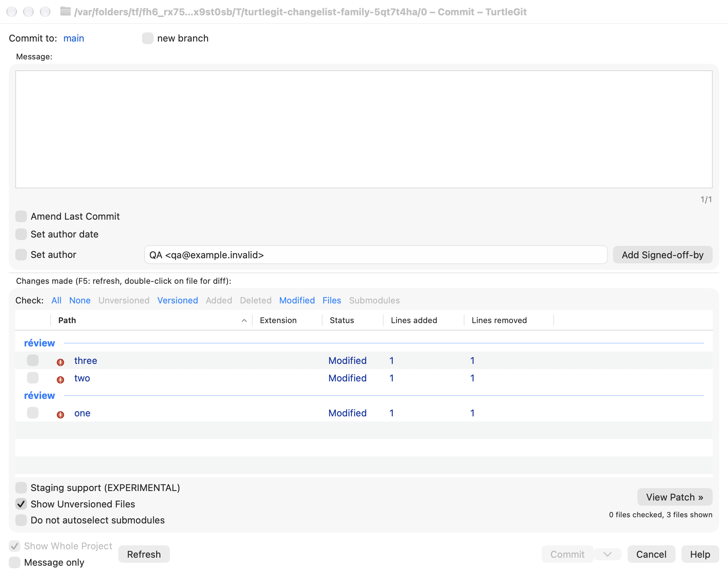This screenshot has width=728, height=577.
Task: Click the 'Modified' status of file 'one'
Action: point(347,413)
